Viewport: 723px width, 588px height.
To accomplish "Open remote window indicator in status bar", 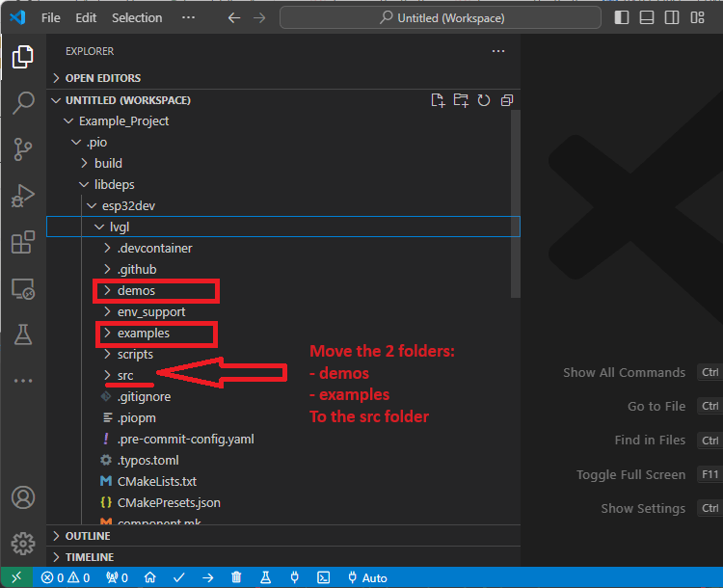I will click(16, 577).
